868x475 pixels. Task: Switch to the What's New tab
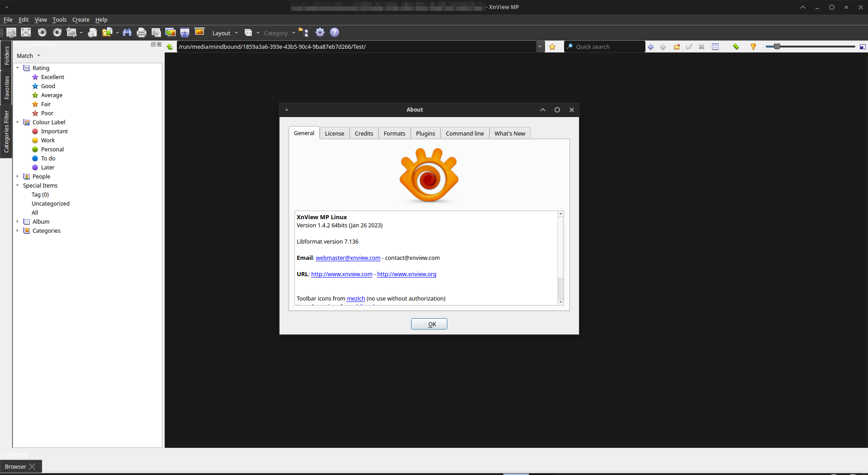point(510,133)
